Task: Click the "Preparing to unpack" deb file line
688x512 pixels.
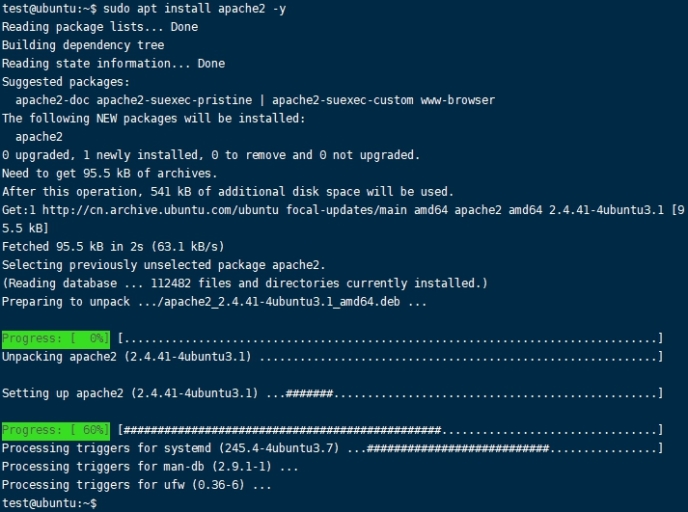Action: click(215, 301)
